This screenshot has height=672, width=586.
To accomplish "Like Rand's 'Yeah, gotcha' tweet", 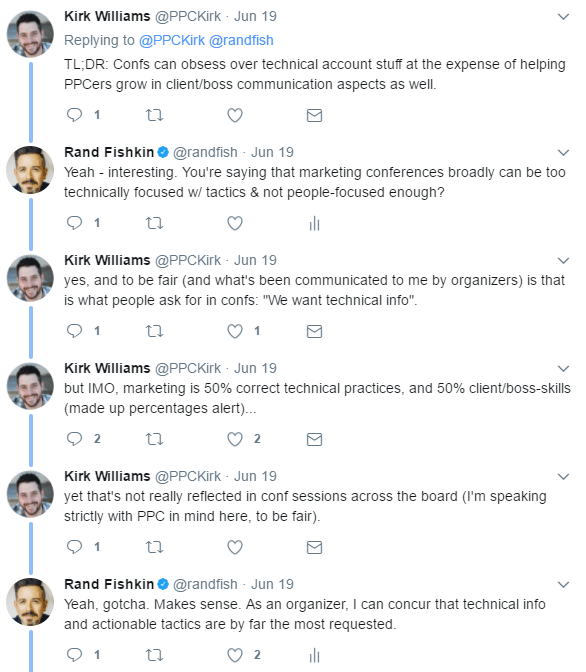I will point(235,655).
